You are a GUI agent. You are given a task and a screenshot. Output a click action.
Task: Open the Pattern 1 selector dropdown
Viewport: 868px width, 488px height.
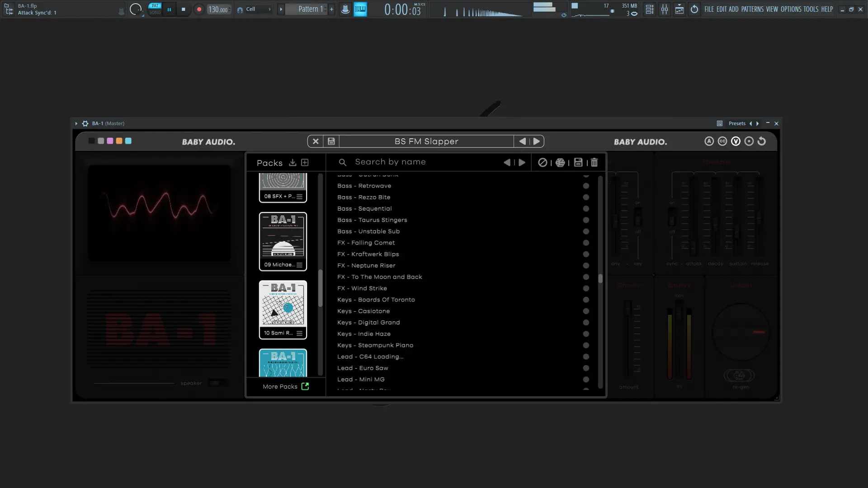point(310,9)
